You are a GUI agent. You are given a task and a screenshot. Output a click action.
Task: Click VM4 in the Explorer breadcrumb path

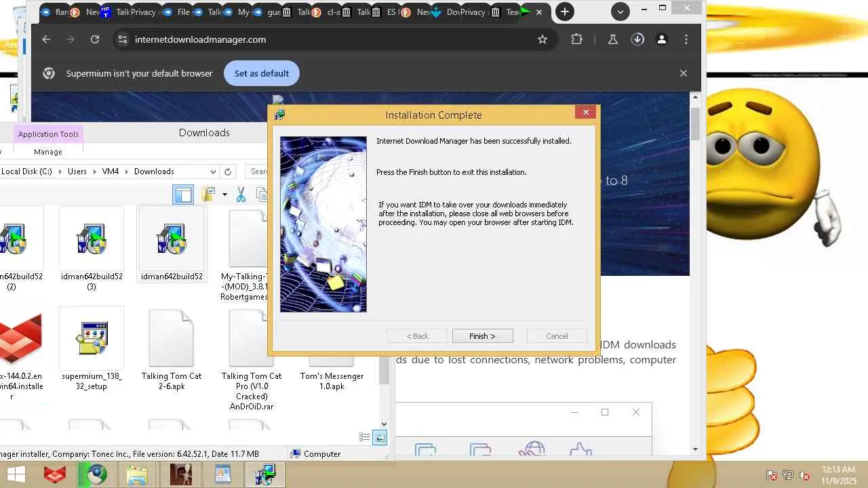click(111, 171)
